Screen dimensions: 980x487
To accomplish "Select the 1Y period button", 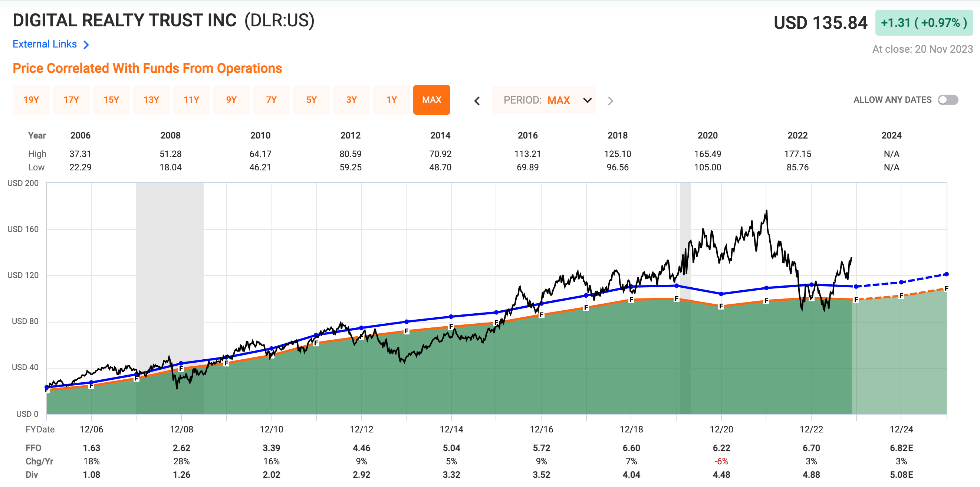I will (x=391, y=100).
